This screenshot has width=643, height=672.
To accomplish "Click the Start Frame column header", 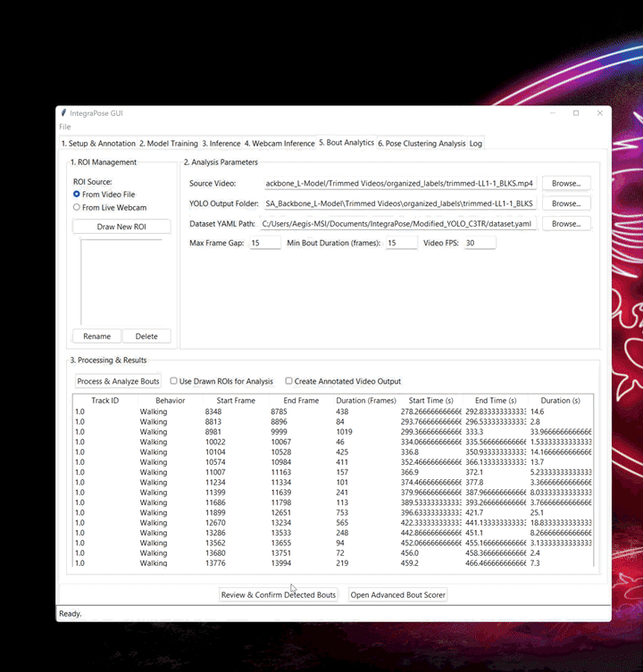I will coord(236,401).
